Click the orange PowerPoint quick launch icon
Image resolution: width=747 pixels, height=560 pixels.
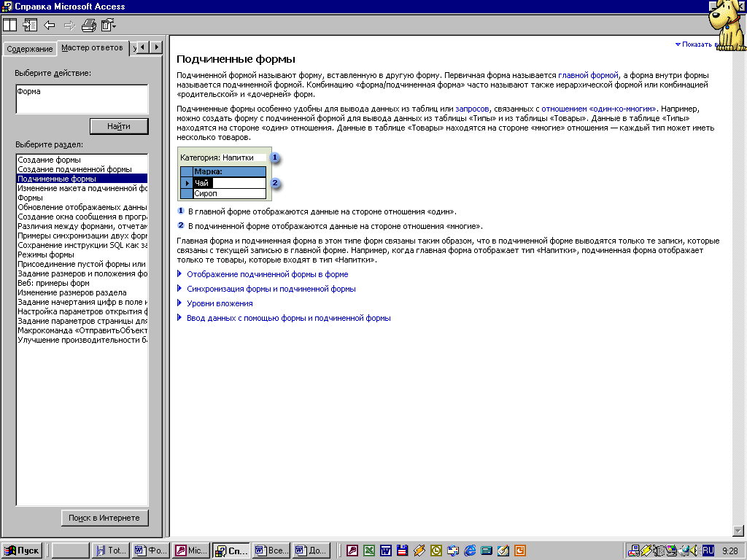(x=519, y=551)
